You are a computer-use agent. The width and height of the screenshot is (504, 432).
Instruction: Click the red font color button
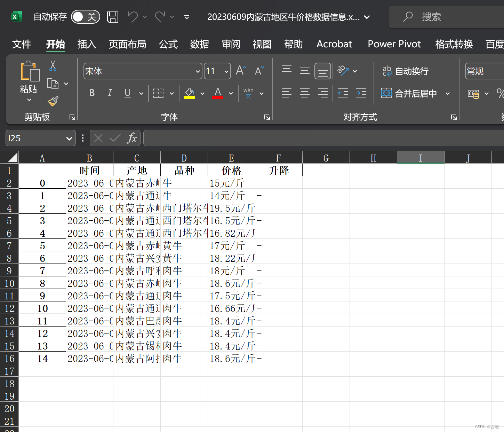pyautogui.click(x=218, y=93)
